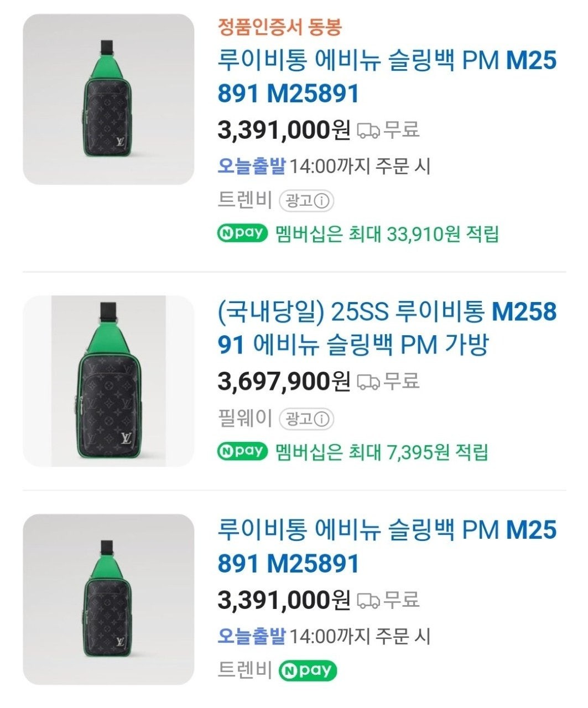Click Npay badge beside bottom 트렌비 seller
Image resolution: width=588 pixels, height=708 pixels.
(308, 670)
